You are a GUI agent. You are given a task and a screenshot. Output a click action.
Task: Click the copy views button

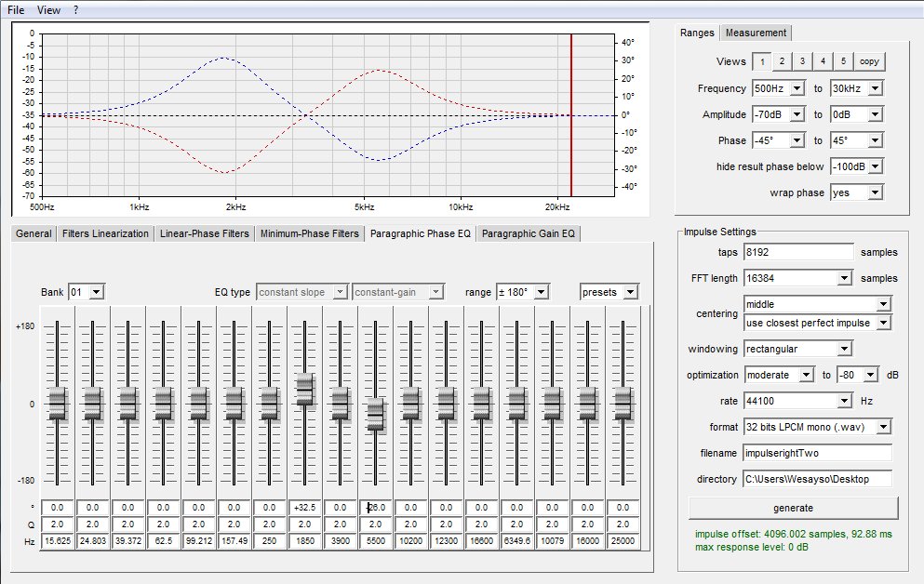click(869, 61)
